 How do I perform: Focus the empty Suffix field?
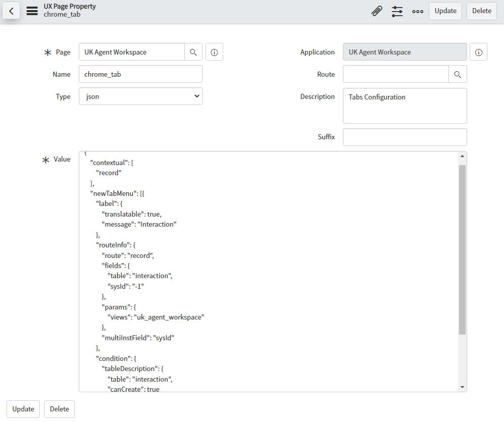(405, 137)
